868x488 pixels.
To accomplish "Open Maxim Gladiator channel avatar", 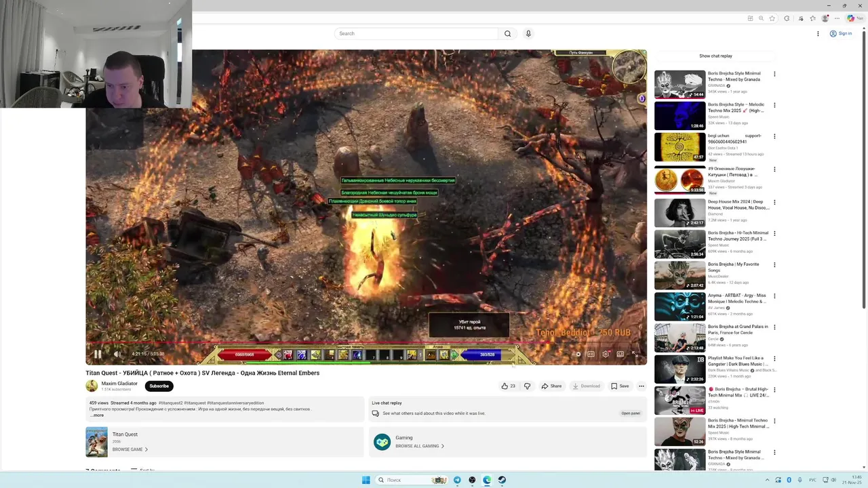I will pyautogui.click(x=92, y=386).
